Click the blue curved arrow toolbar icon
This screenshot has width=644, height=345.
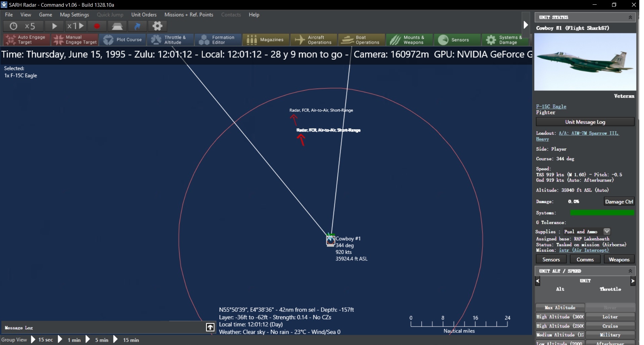pyautogui.click(x=137, y=26)
